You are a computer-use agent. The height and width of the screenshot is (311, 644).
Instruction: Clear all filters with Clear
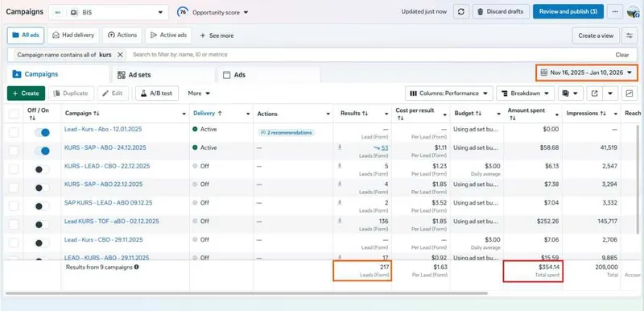pyautogui.click(x=622, y=55)
